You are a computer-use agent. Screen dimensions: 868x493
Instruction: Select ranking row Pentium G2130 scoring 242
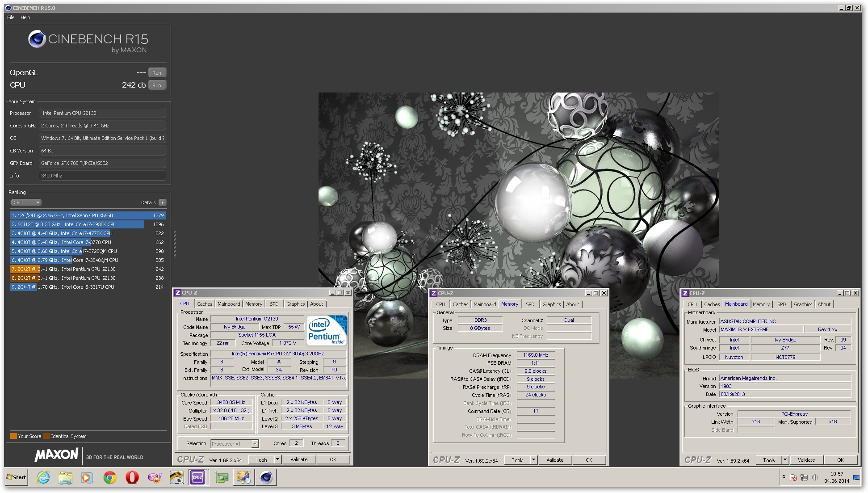88,269
